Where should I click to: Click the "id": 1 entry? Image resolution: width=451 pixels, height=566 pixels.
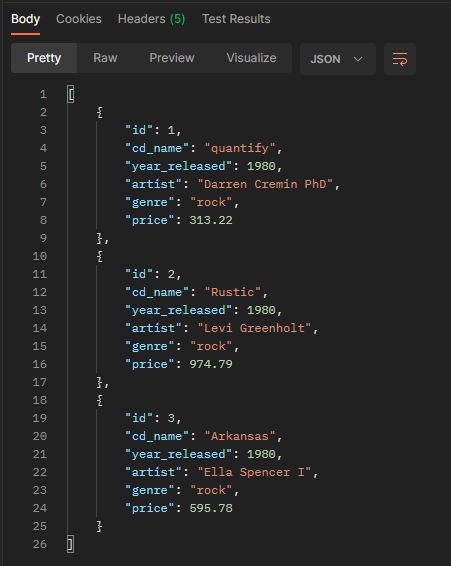coord(153,130)
